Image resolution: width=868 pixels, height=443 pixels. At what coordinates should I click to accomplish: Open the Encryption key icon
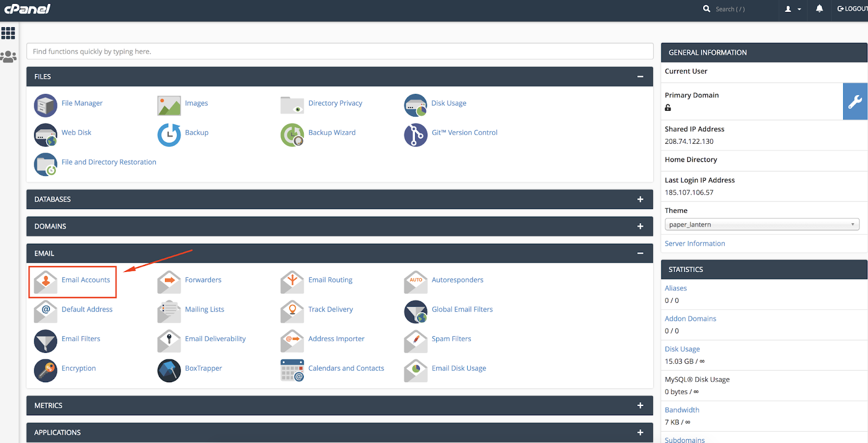(46, 370)
